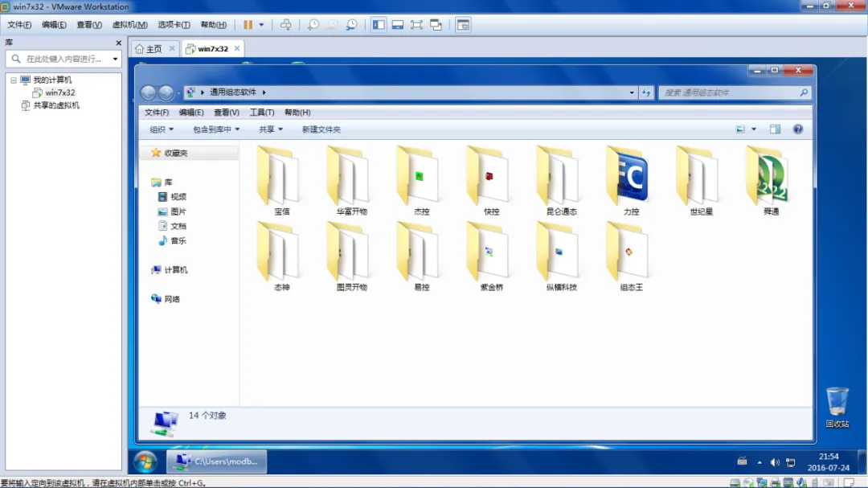The image size is (868, 488).
Task: Change the view with view icon
Action: 740,129
